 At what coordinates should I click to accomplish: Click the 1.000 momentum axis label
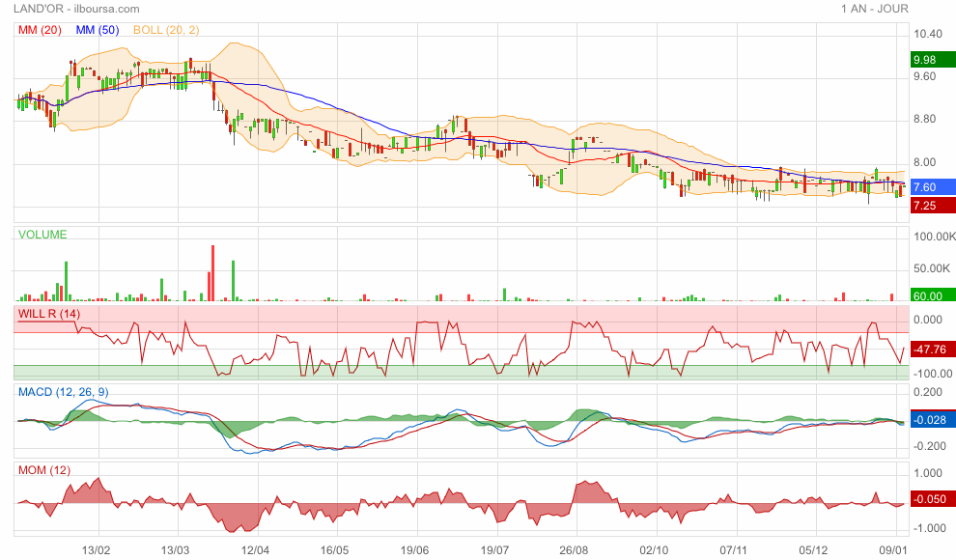tap(927, 473)
